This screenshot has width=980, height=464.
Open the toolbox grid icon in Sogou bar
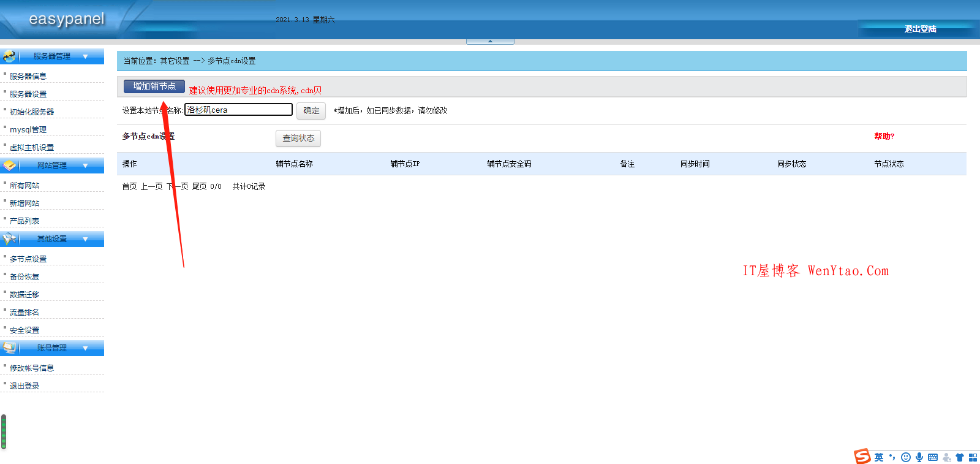[973, 457]
